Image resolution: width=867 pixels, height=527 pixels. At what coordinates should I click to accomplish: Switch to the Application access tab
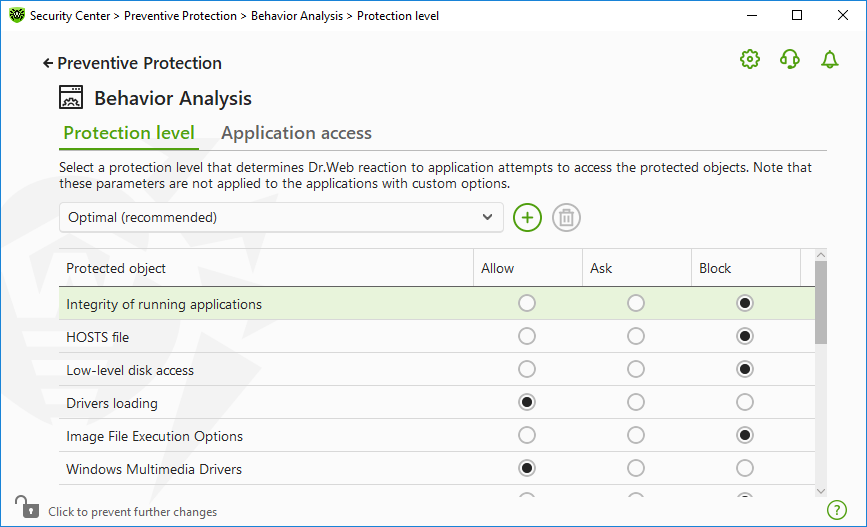coord(296,133)
